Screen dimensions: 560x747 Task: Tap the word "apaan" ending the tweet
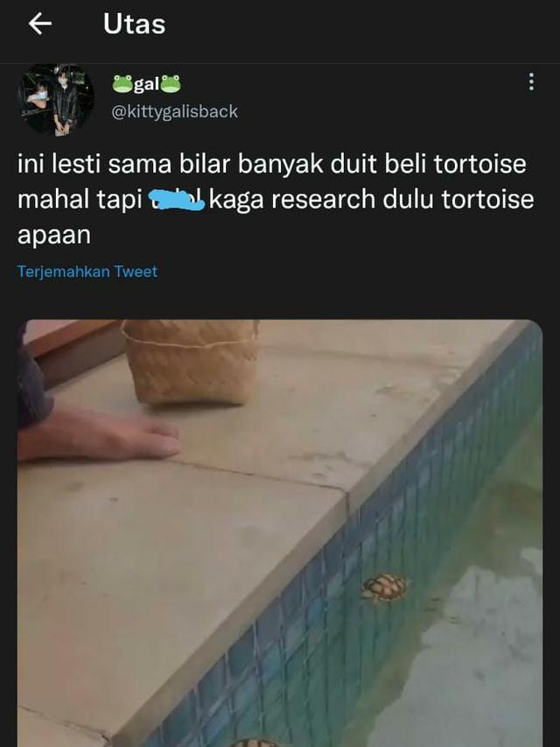pyautogui.click(x=53, y=236)
